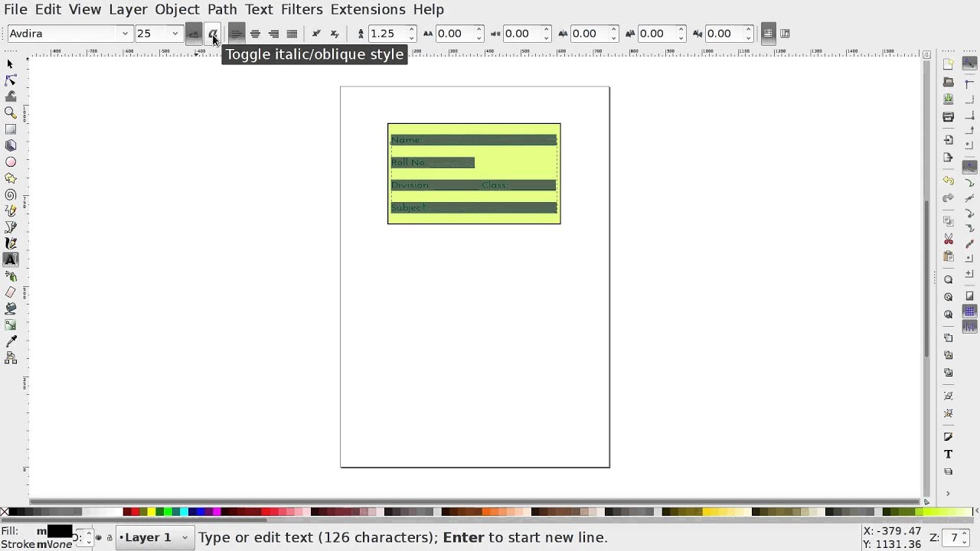Open font size 25 dropdown
Viewport: 980px width, 551px height.
click(175, 34)
